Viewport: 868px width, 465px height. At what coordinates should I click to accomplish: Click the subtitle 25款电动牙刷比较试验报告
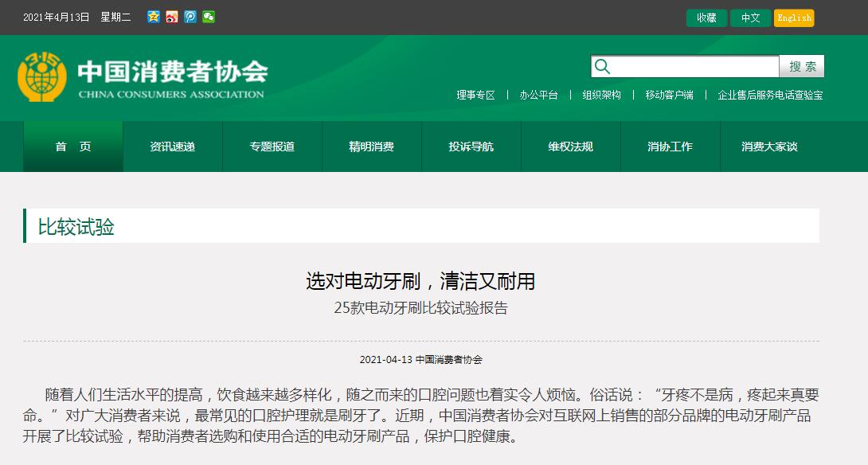[x=420, y=308]
